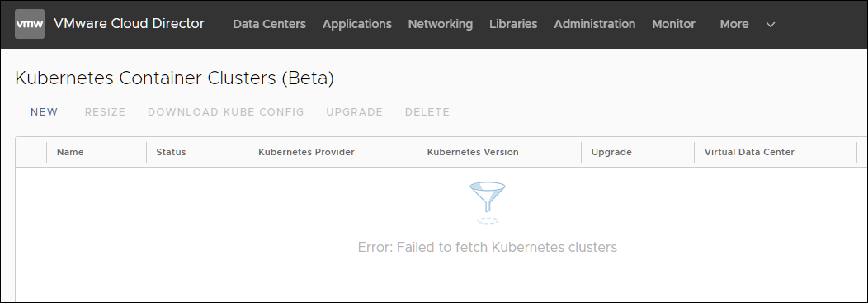Create a NEW Kubernetes cluster
Viewport: 868px width, 303px height.
[x=45, y=112]
